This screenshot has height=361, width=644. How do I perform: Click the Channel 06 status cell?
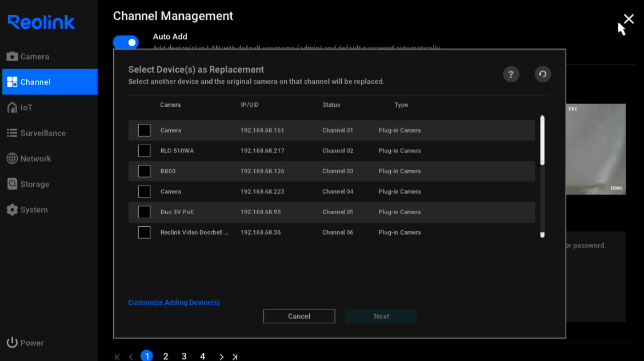(338, 232)
